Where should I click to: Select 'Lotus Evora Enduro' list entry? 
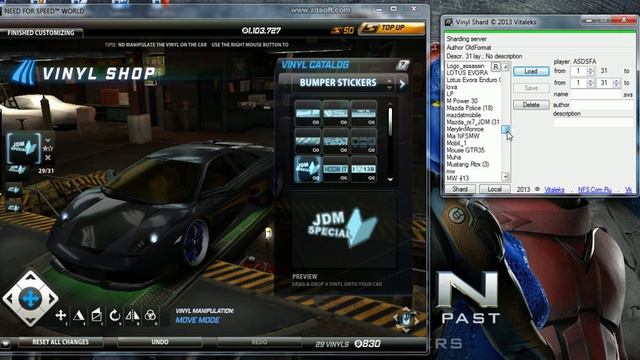click(473, 80)
